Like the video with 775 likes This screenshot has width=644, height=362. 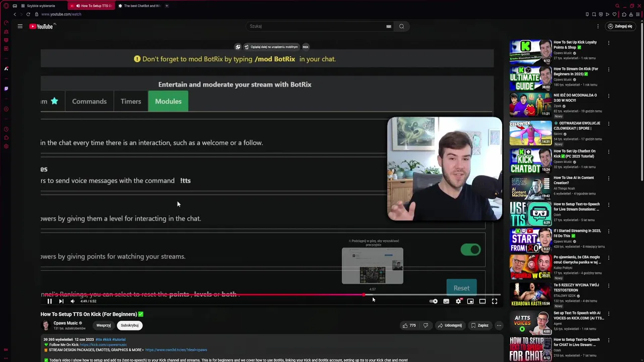[x=409, y=325]
